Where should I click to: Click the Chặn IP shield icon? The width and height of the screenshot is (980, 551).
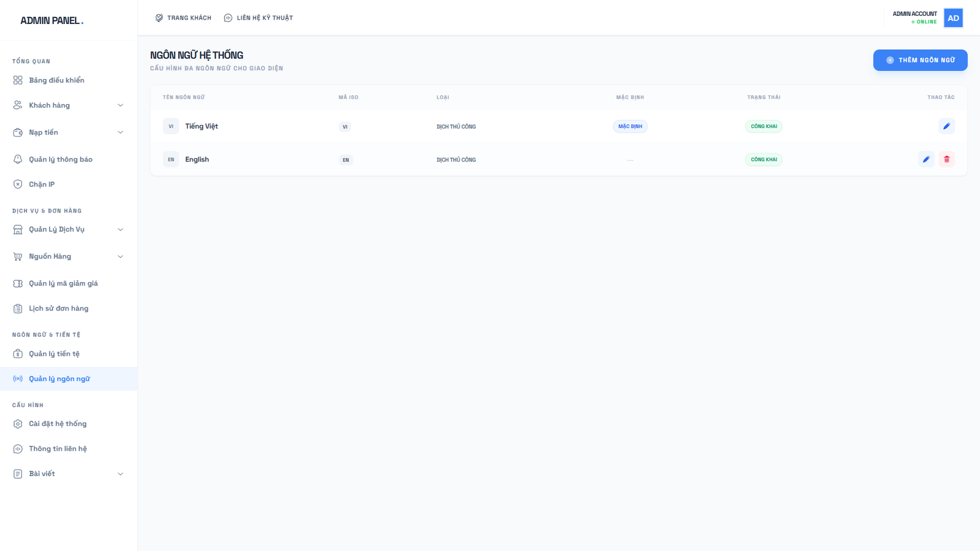[18, 184]
